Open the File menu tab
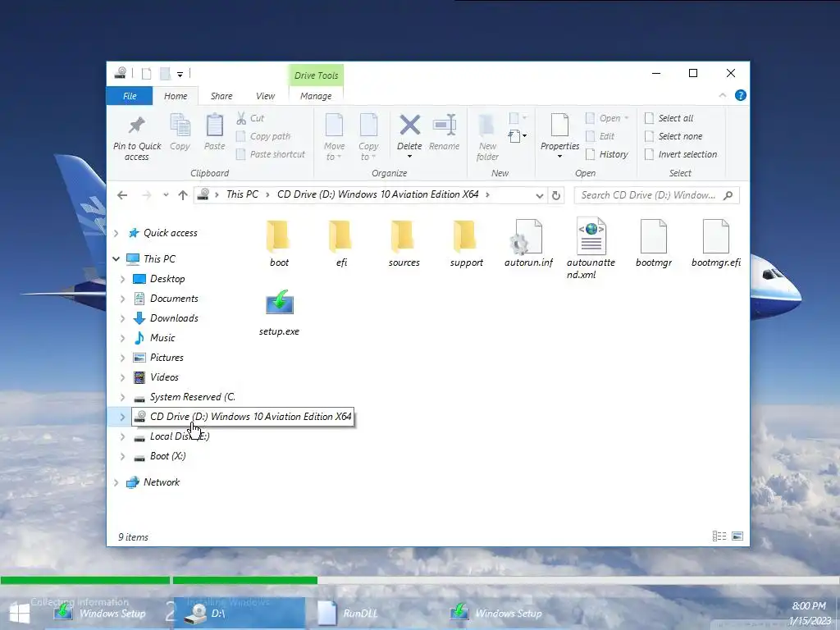 point(130,96)
